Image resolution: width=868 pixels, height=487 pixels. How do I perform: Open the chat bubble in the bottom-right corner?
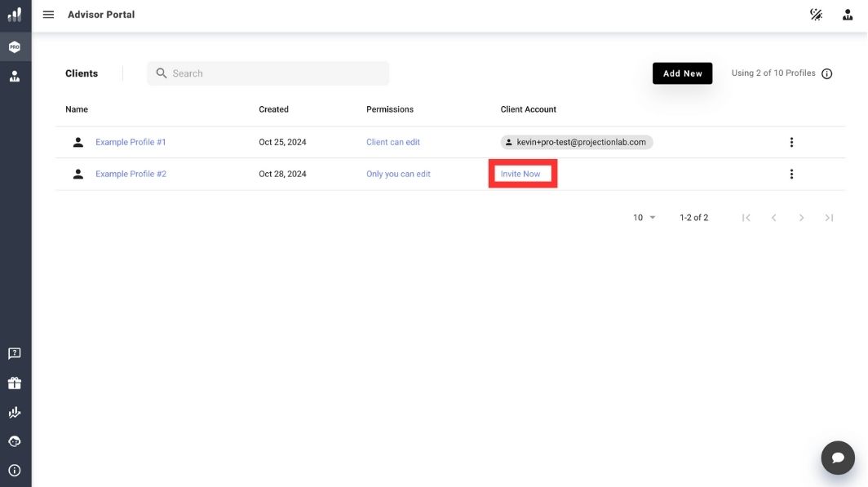(838, 457)
